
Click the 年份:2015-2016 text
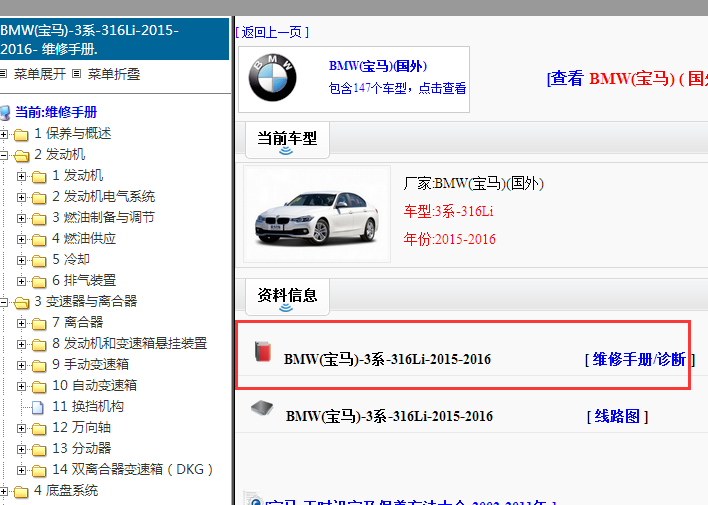tap(449, 239)
